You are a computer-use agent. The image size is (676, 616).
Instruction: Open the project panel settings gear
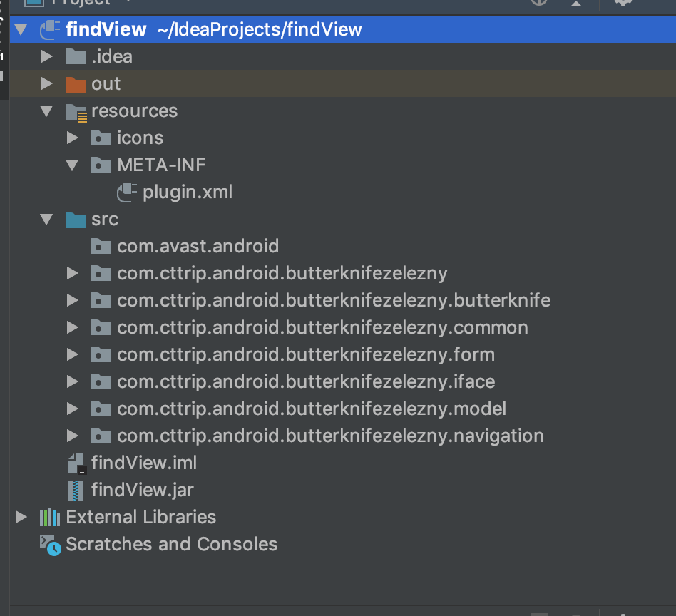pyautogui.click(x=623, y=3)
